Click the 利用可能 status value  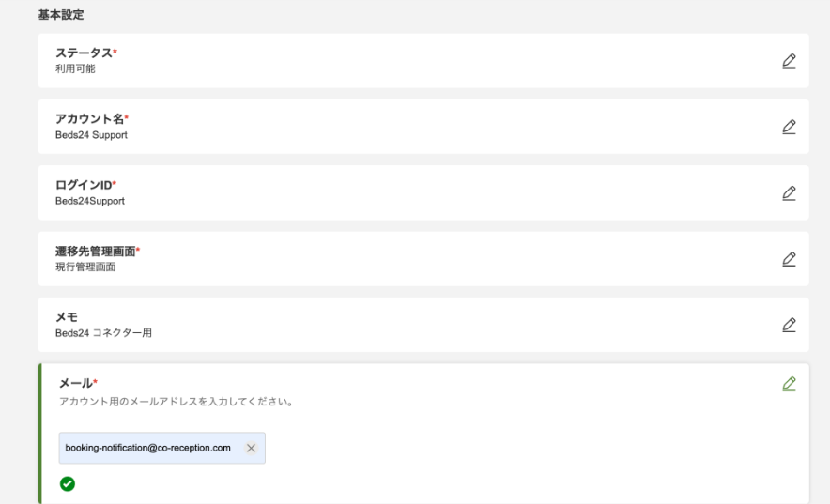[75, 69]
